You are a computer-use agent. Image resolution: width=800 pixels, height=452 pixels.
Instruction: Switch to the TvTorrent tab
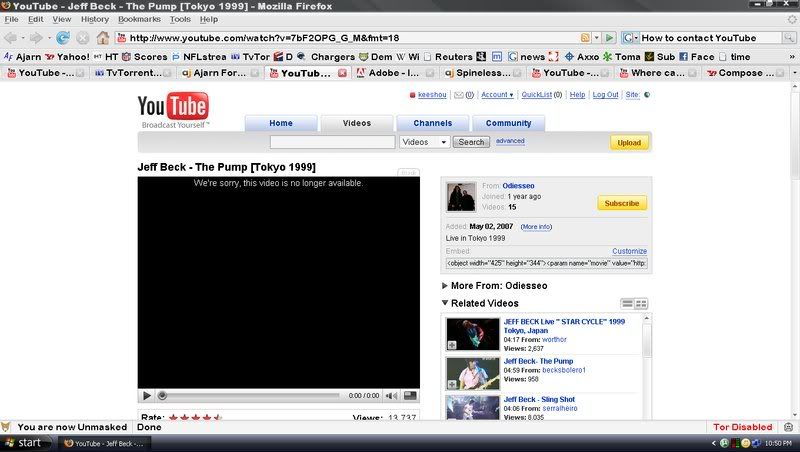132,73
